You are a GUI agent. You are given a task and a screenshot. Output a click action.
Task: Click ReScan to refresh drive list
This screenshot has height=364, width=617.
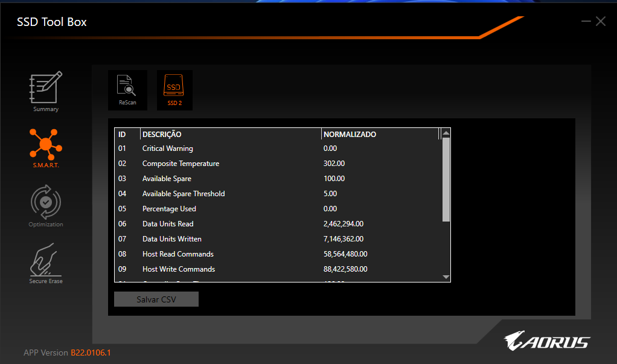click(127, 89)
